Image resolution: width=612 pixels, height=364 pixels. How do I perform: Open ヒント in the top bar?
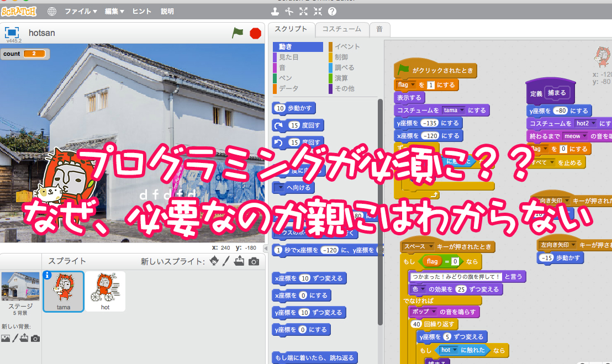[142, 11]
